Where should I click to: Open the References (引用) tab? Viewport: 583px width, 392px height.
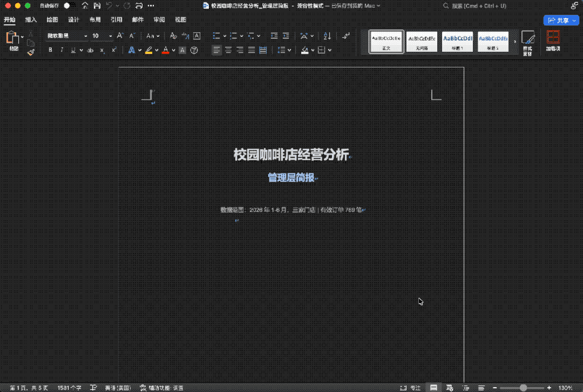click(117, 19)
